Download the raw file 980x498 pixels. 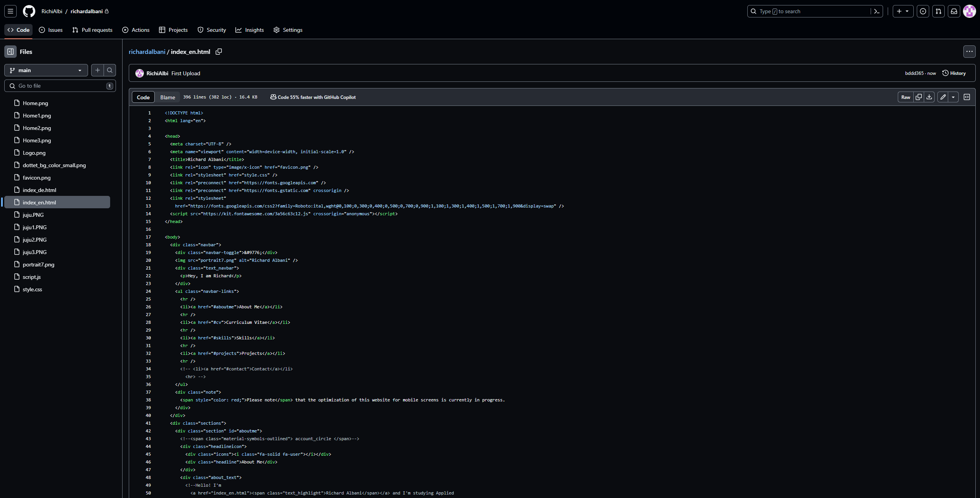coord(929,97)
